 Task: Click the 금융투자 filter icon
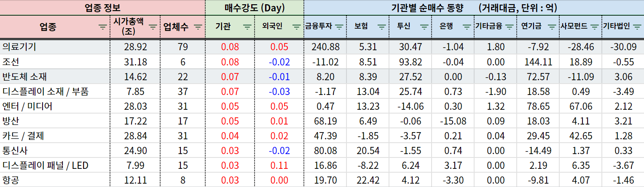pyautogui.click(x=340, y=27)
